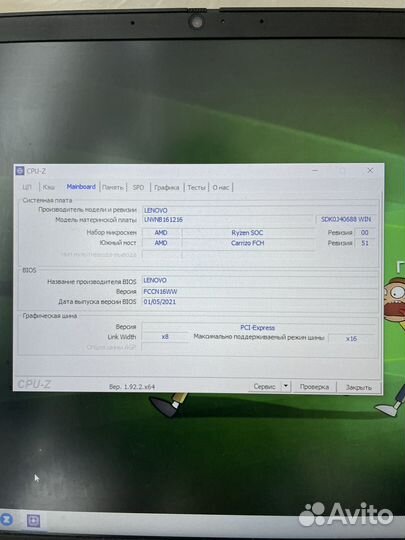Click the BIOS date 01/05/2021
The height and width of the screenshot is (540, 405).
tap(259, 302)
